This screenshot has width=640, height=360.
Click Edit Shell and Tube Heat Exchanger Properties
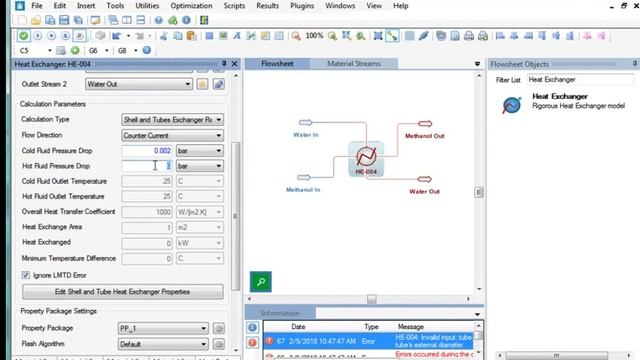tap(122, 292)
